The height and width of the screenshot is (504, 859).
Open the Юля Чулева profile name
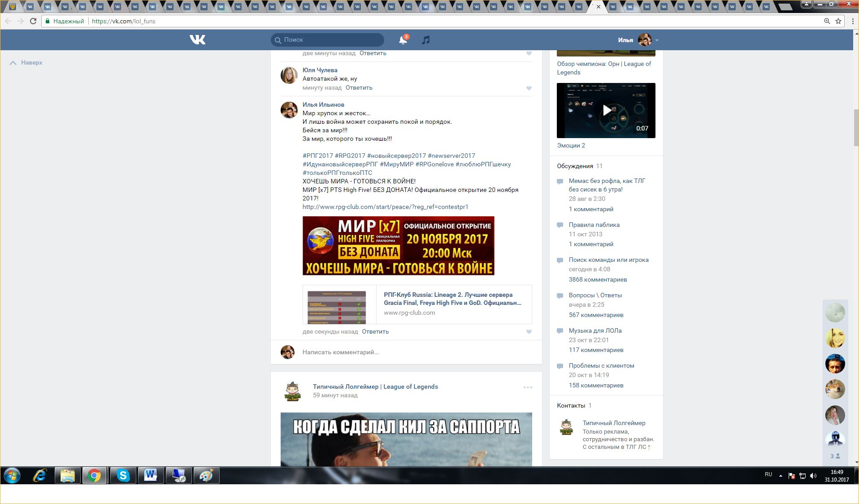tap(320, 70)
